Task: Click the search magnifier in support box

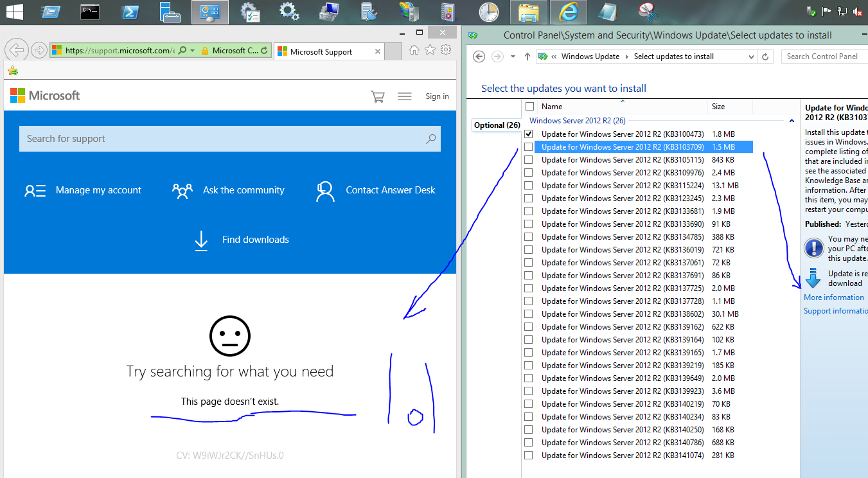Action: (x=430, y=139)
